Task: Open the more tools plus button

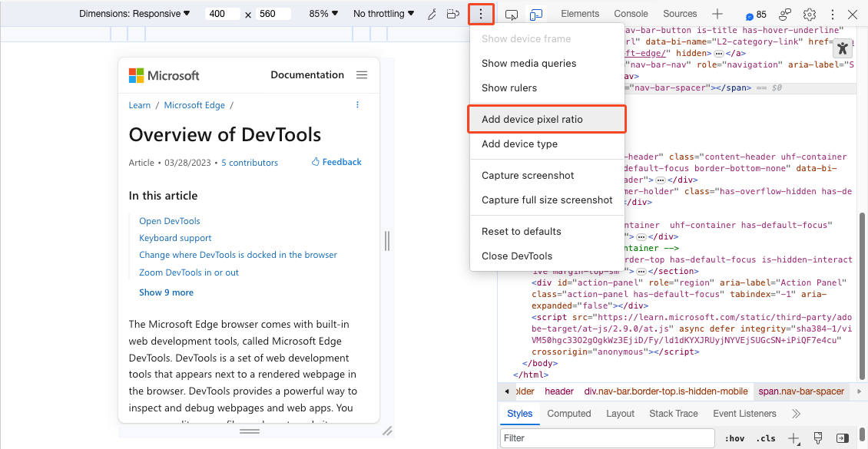Action: (x=717, y=14)
